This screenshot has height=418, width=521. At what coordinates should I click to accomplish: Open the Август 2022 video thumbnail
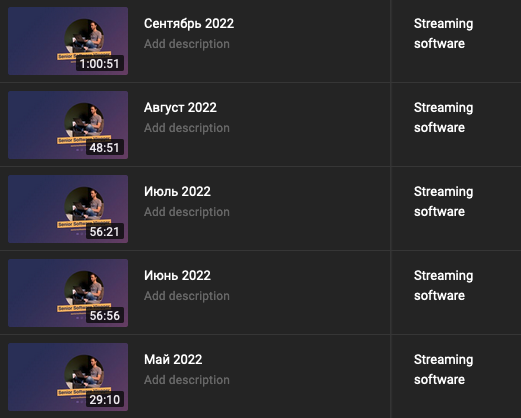pos(68,125)
